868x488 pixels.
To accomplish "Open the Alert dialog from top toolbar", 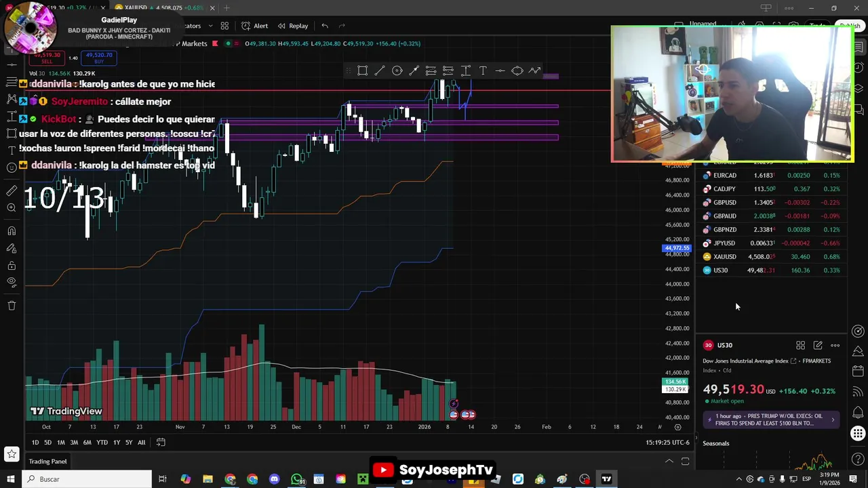I will click(x=255, y=26).
